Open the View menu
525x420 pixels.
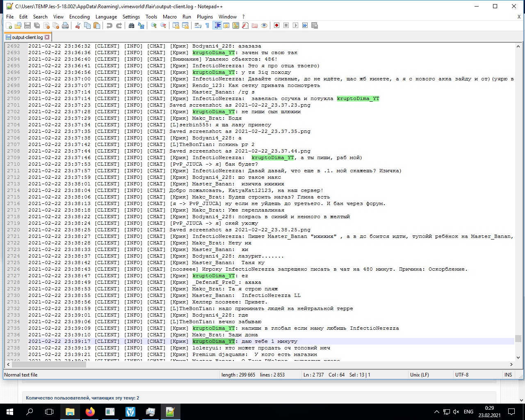[x=59, y=17]
